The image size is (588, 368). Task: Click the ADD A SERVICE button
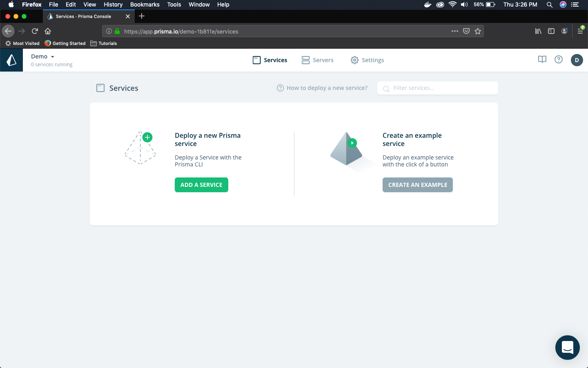[x=201, y=185]
